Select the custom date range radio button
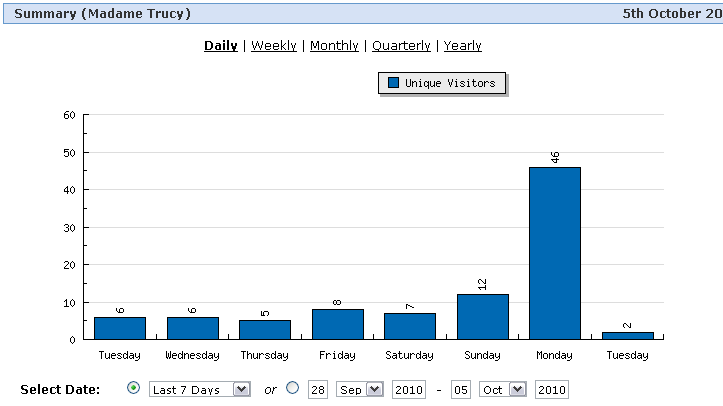 tap(292, 388)
